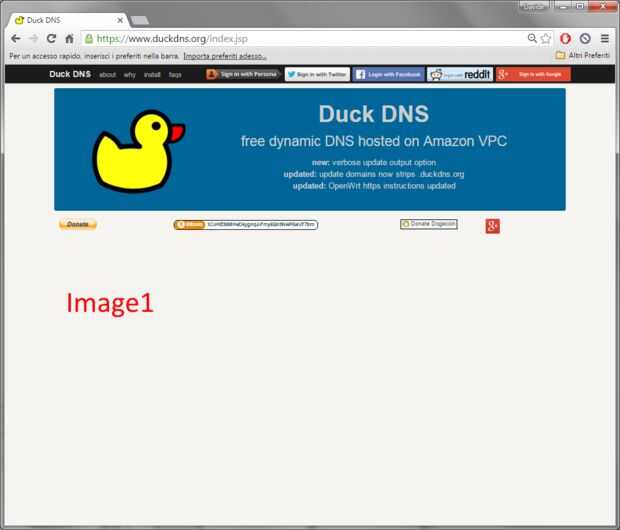This screenshot has height=530, width=620.
Task: Click the green padlock security icon
Action: [x=89, y=39]
